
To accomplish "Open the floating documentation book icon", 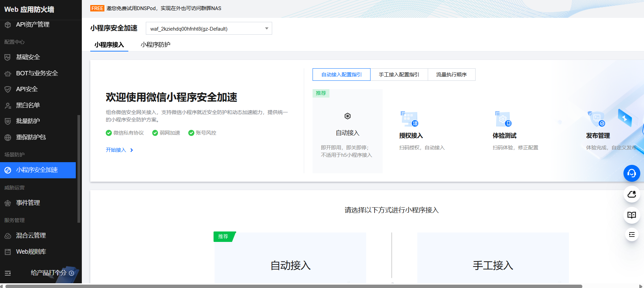I will [x=632, y=215].
